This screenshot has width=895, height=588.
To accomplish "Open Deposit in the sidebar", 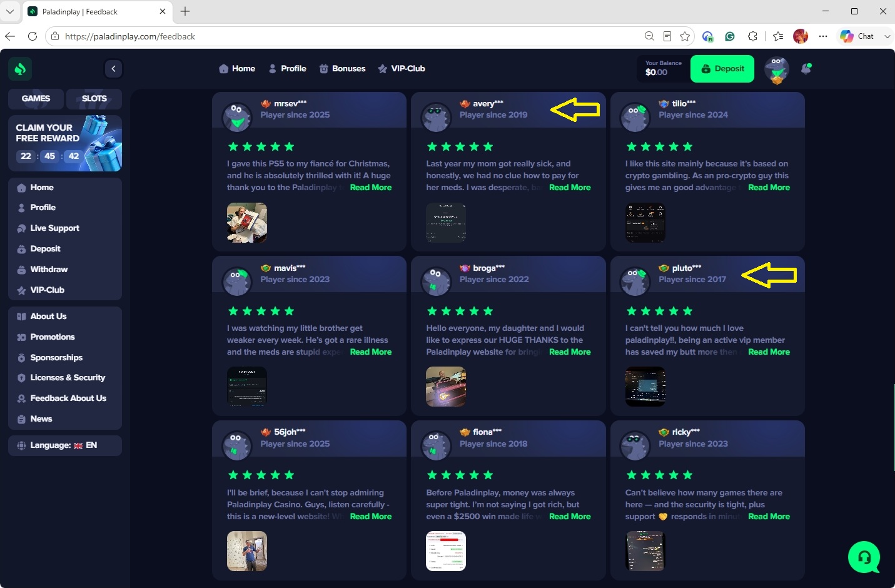I will (x=65, y=249).
